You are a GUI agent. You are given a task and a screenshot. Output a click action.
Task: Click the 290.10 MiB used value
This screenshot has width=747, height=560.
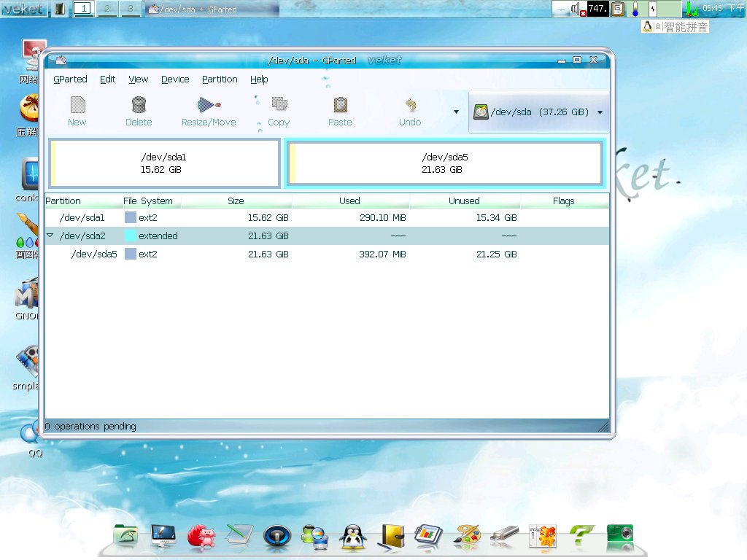(x=382, y=217)
